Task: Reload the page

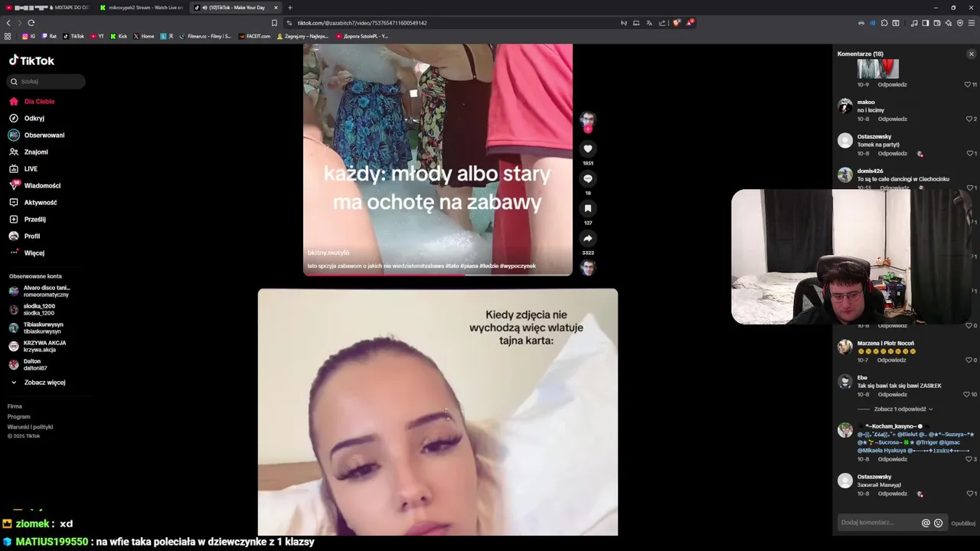Action: (31, 23)
